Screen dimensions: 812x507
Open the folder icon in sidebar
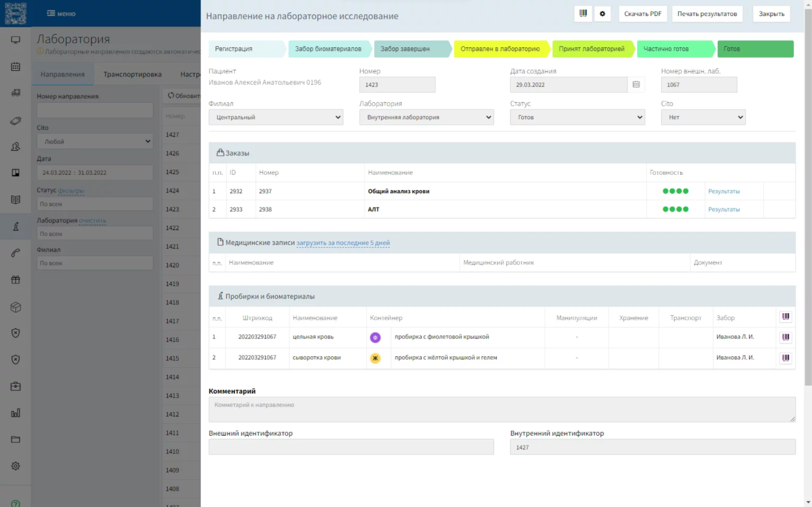15,439
